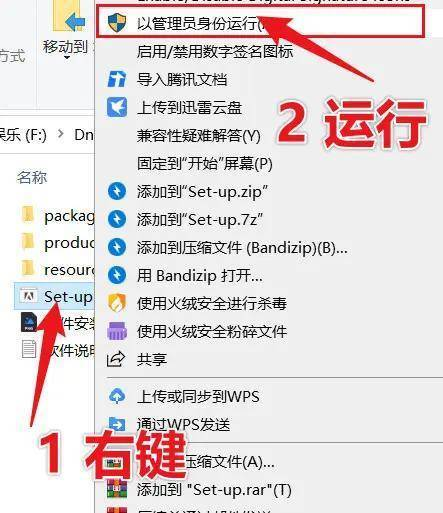443x513 pixels.
Task: Select the resources folder item
Action: (x=57, y=269)
